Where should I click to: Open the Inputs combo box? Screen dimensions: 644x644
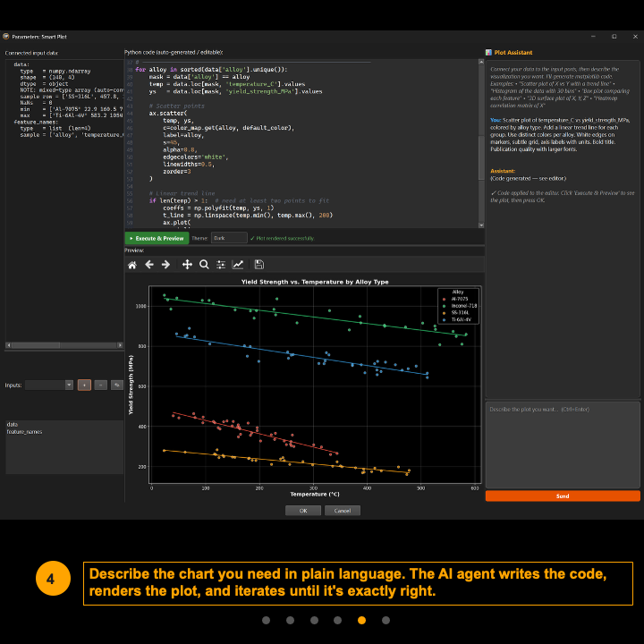coord(49,385)
